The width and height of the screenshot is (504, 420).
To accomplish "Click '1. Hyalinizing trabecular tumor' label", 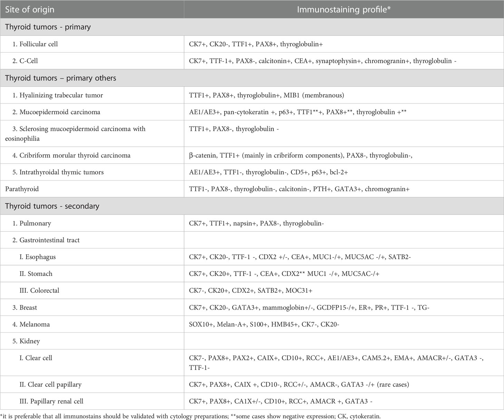I will [x=58, y=95].
